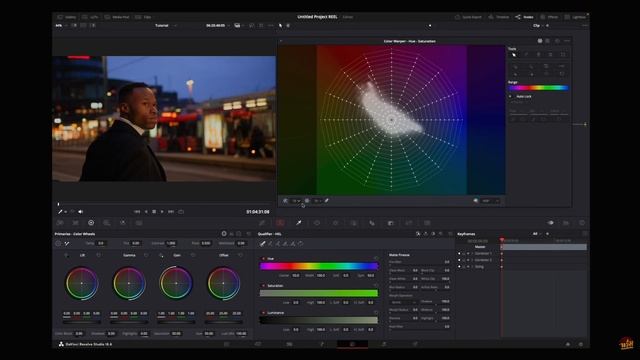Open the Curves palette icon

pos(262,223)
